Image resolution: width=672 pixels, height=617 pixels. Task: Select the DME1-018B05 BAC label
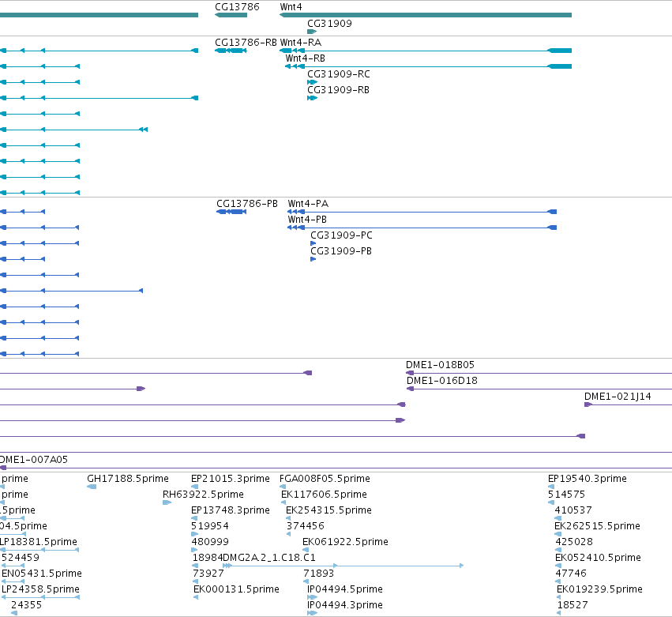pyautogui.click(x=440, y=364)
